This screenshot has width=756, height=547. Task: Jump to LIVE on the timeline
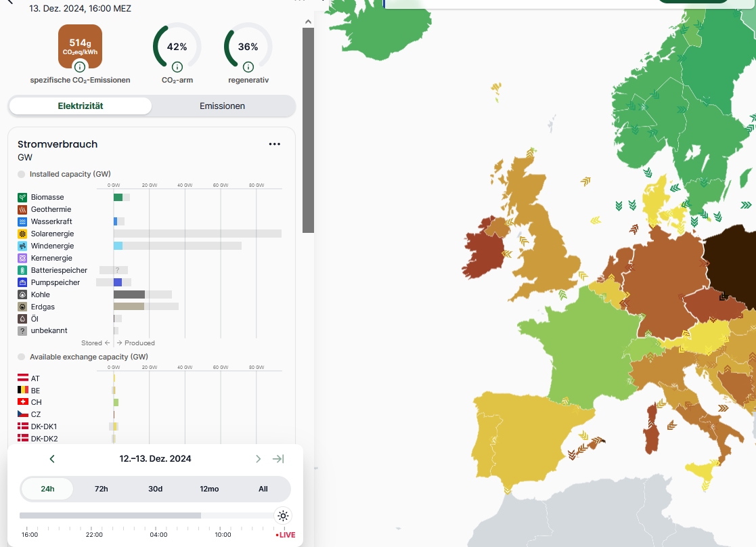point(286,535)
